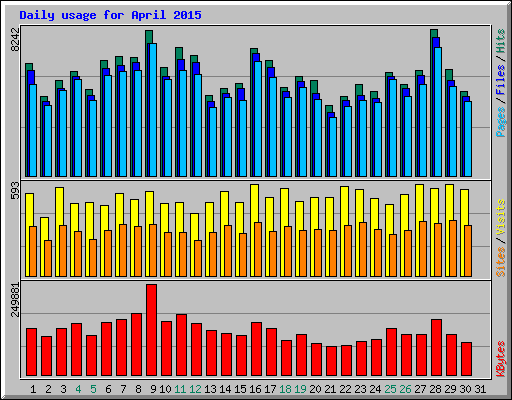The width and height of the screenshot is (512, 400).
Task: Click the Sites legend label
Action: pyautogui.click(x=501, y=262)
